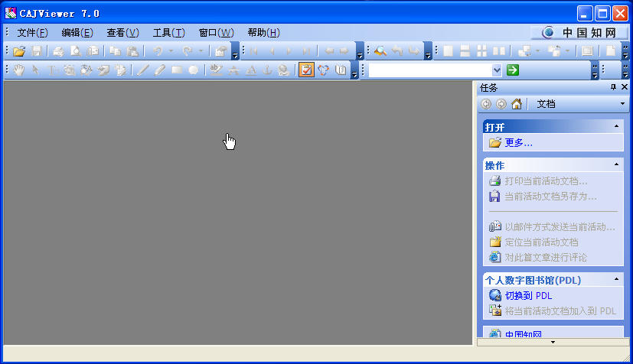Click the Undo arrow icon
The image size is (633, 364).
158,51
